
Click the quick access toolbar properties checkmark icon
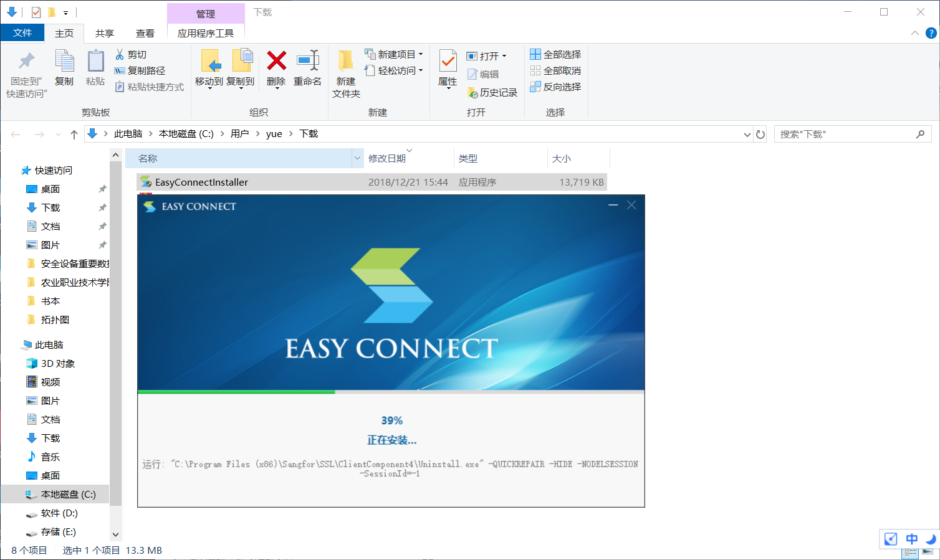(36, 12)
